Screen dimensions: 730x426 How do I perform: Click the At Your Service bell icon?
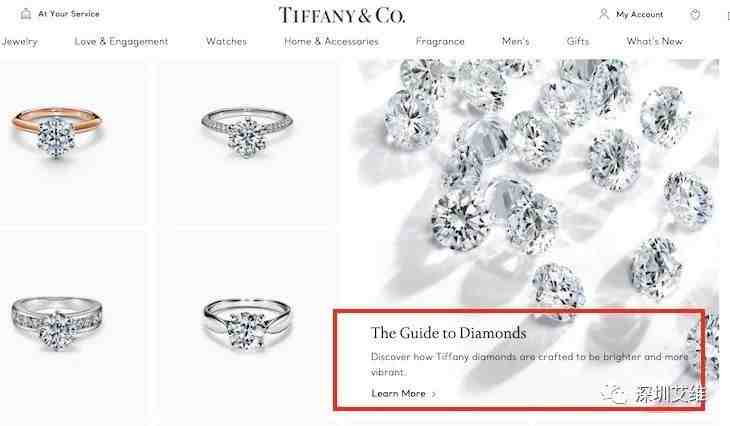(x=26, y=14)
